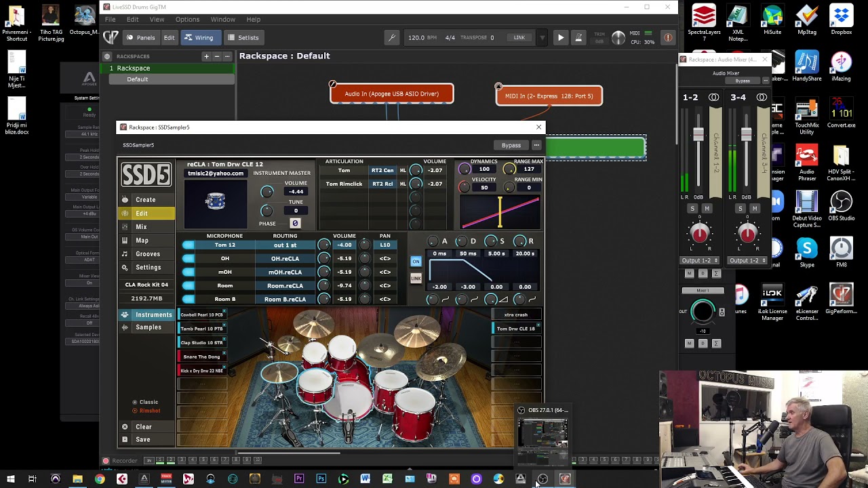868x488 pixels.
Task: Select the xtra crash slot
Action: 516,314
